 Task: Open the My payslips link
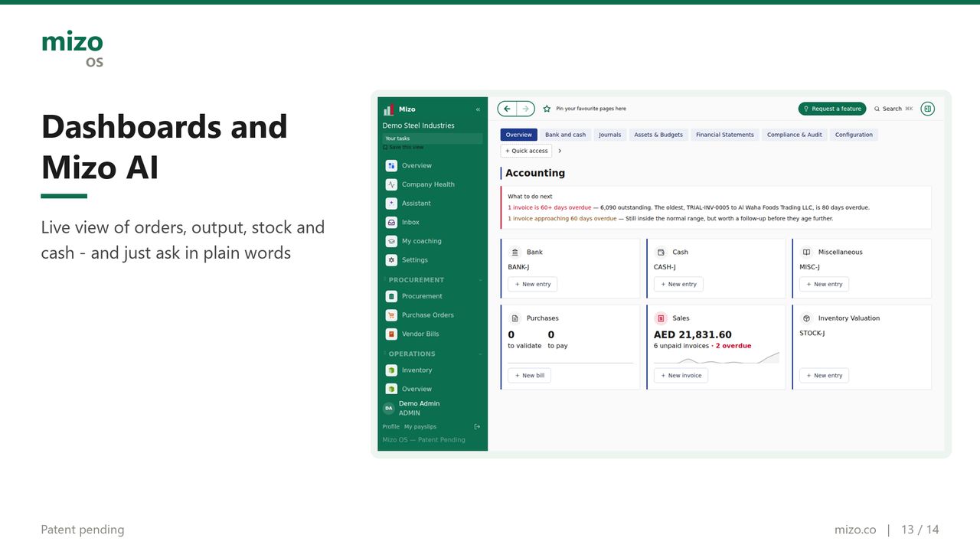(420, 427)
